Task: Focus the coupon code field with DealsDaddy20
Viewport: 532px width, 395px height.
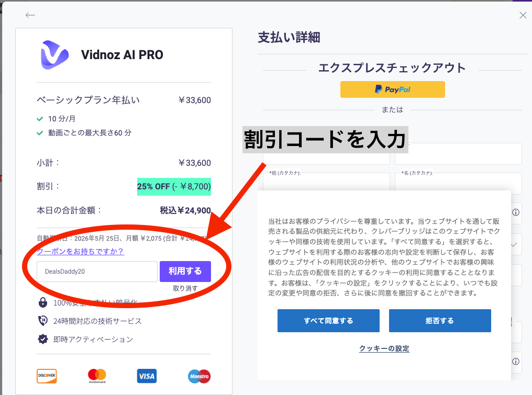Action: tap(97, 271)
